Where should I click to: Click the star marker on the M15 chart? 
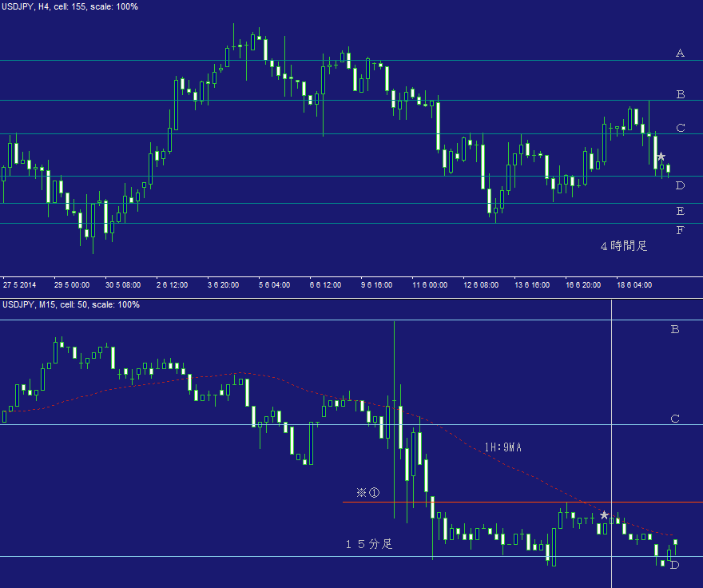click(605, 514)
